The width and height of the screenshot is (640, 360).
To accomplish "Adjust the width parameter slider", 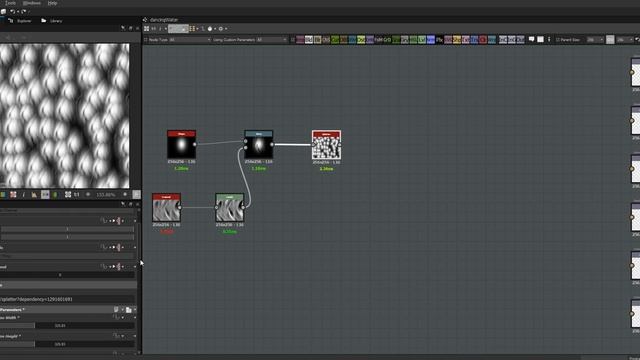I will (x=67, y=325).
